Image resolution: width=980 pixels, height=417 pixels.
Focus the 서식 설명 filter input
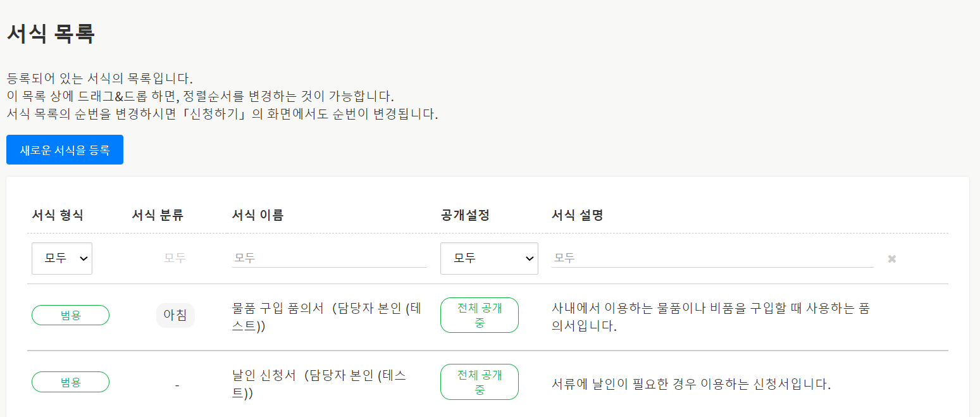tap(712, 258)
